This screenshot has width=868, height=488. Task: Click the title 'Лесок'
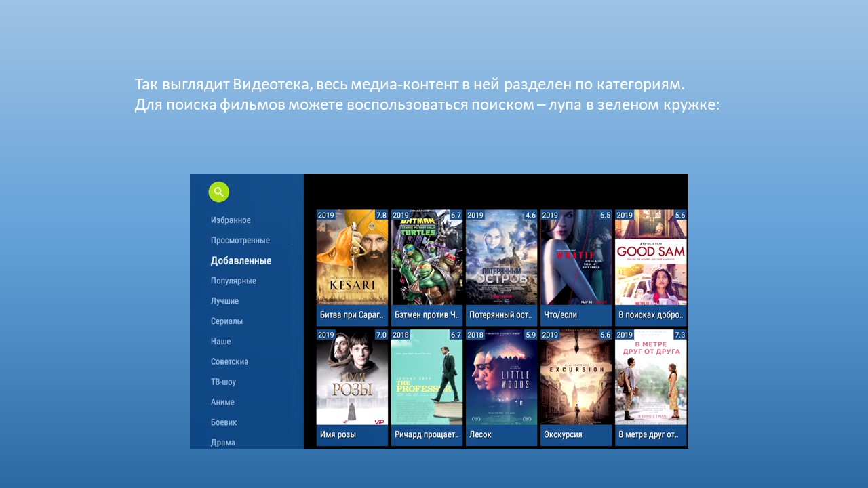coord(480,434)
